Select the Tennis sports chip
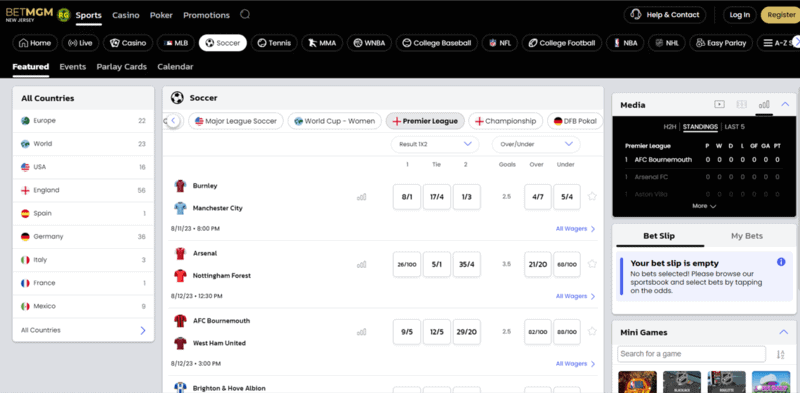800x393 pixels. [274, 43]
